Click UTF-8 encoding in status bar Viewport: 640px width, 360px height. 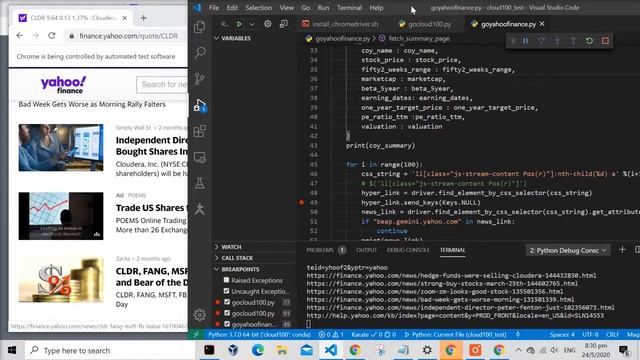tap(590, 334)
